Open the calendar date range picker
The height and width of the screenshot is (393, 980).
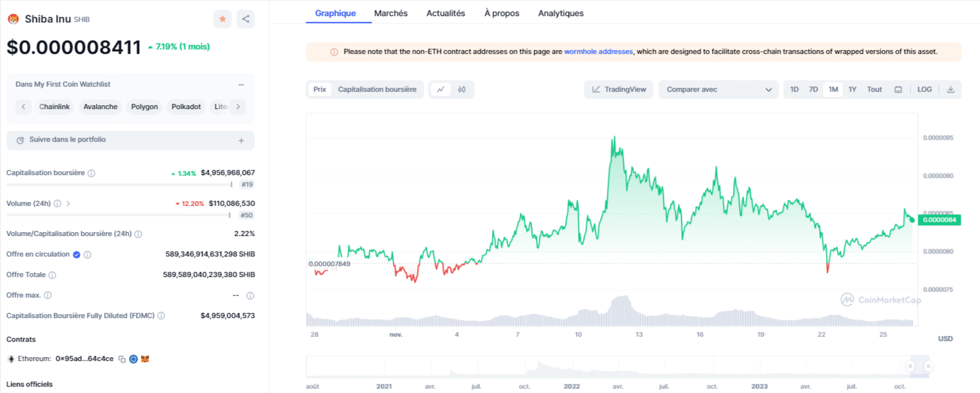pos(898,90)
